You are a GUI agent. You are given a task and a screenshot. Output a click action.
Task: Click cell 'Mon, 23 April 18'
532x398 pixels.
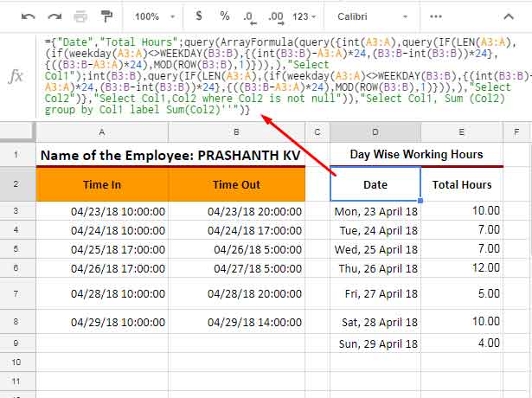[375, 211]
